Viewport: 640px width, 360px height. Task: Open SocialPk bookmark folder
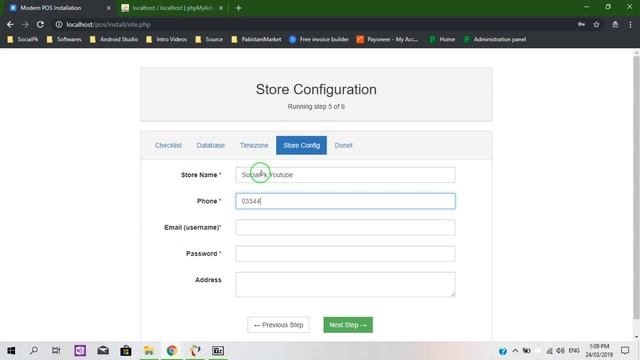pos(22,39)
